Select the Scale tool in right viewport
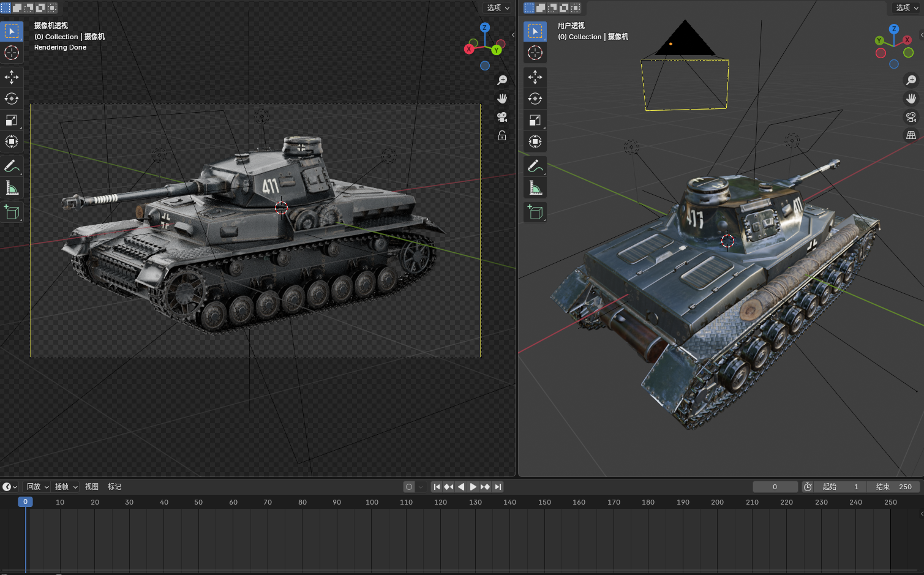 (535, 121)
